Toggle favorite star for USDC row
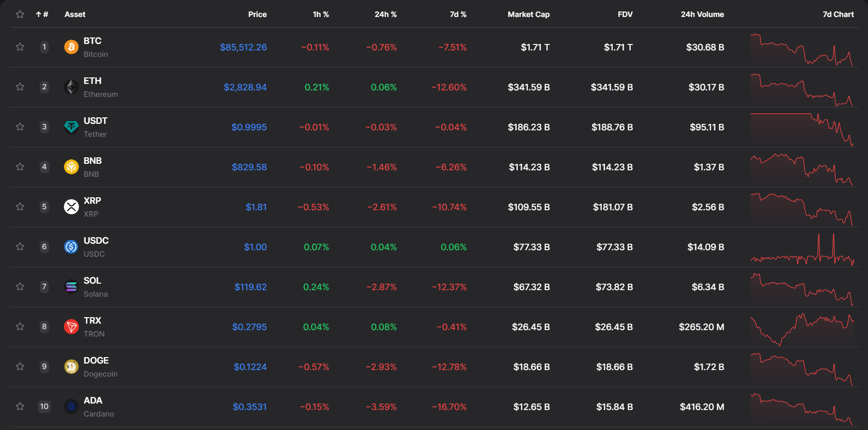Viewport: 868px width, 430px height. click(x=20, y=247)
